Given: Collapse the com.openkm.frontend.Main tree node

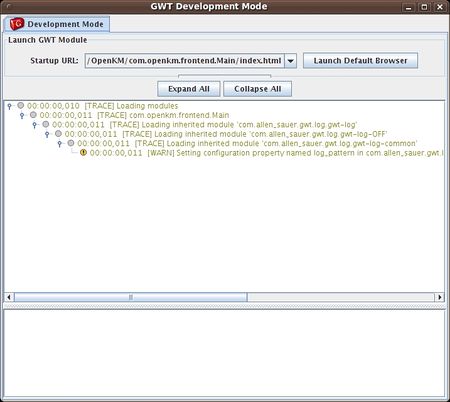Looking at the screenshot, I should coord(22,115).
